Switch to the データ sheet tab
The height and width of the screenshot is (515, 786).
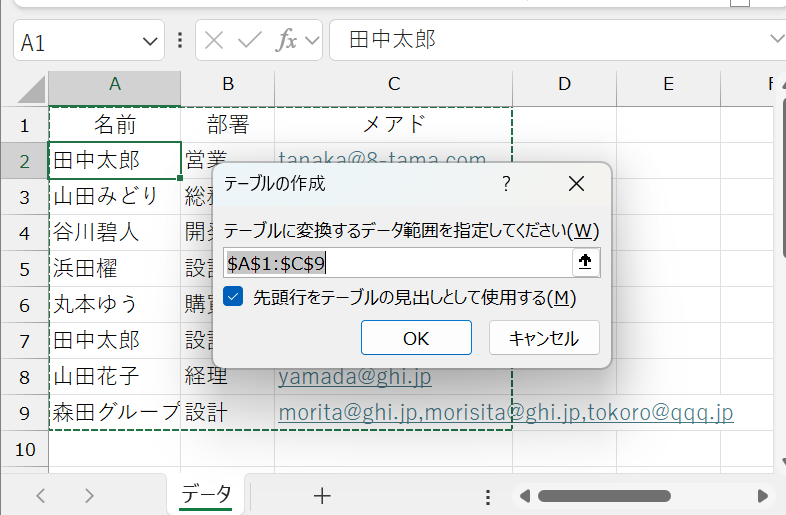207,494
